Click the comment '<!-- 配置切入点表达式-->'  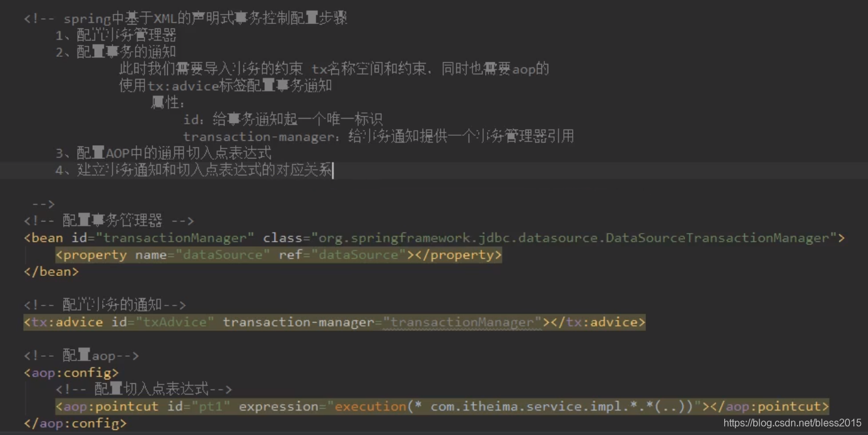(144, 390)
